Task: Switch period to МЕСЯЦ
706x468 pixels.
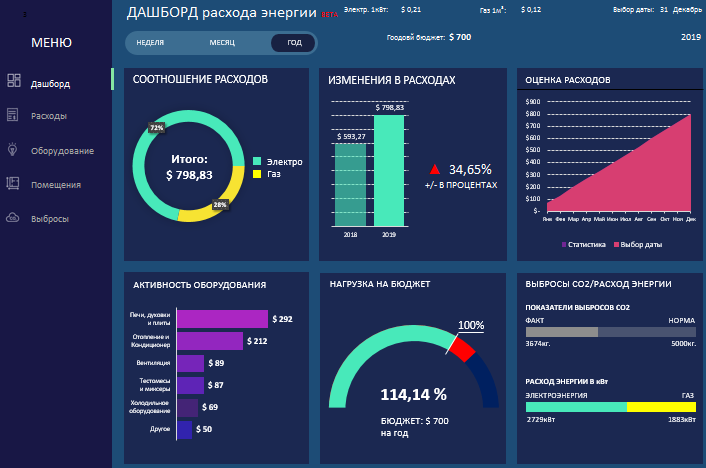Action: pos(222,43)
